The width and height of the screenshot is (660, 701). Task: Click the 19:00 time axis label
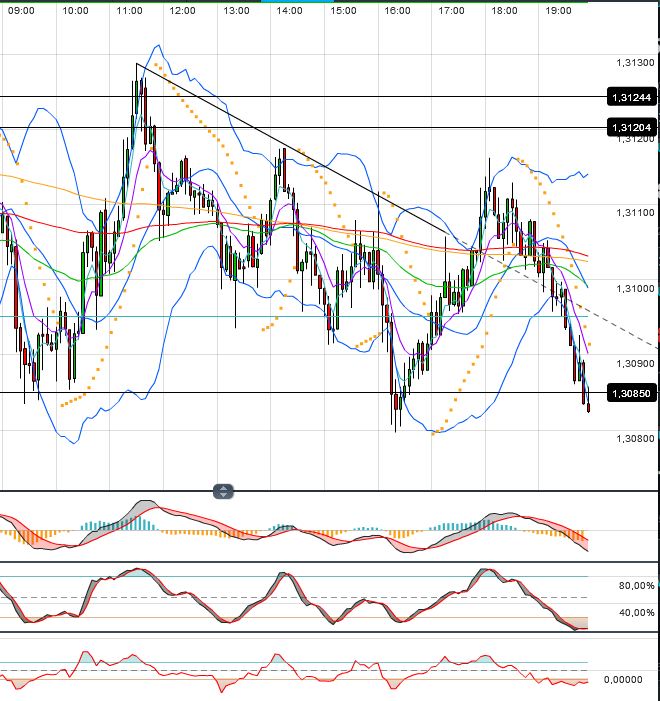(558, 10)
